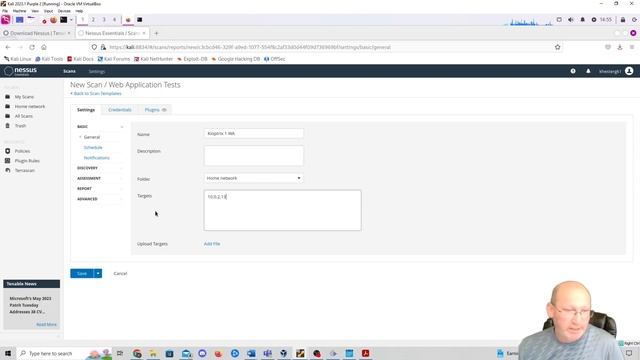Launch terminal from the Kali panel
The height and width of the screenshot is (360, 640).
click(x=64, y=20)
